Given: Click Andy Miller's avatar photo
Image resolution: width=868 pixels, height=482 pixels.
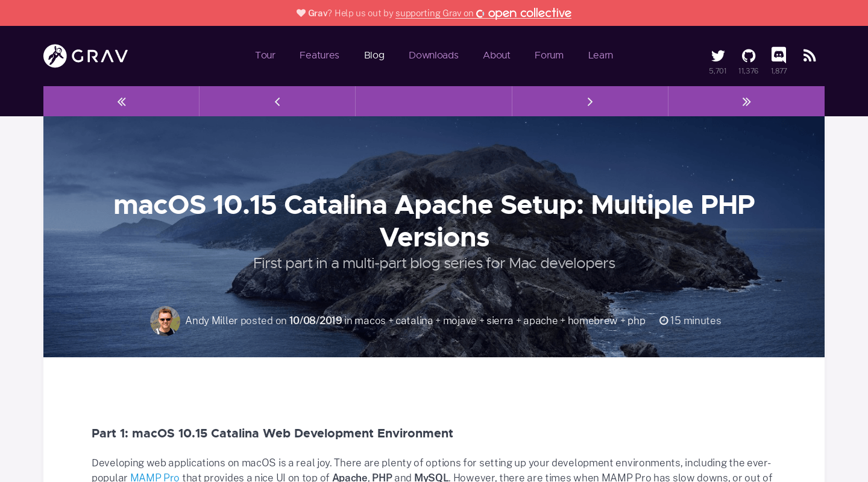Looking at the screenshot, I should [165, 321].
